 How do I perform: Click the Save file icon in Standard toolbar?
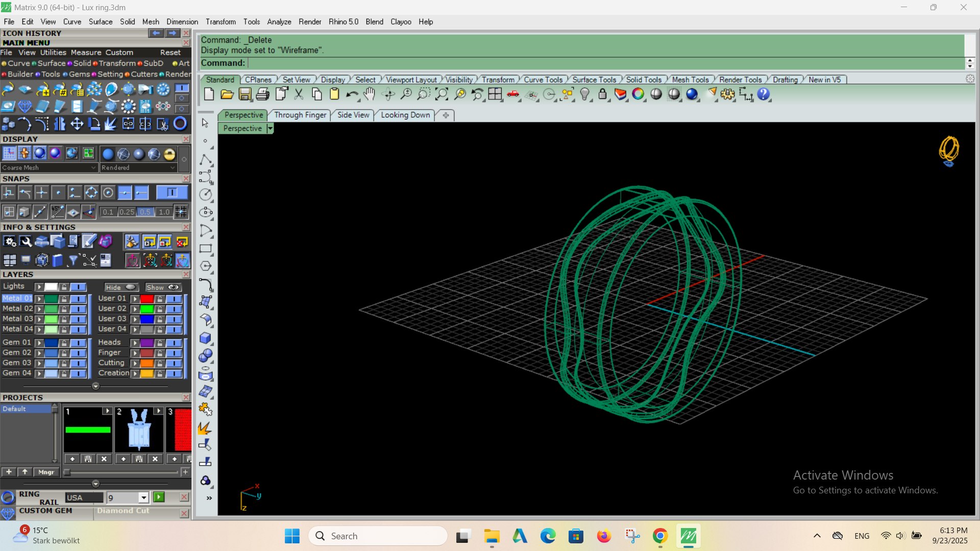pos(245,94)
